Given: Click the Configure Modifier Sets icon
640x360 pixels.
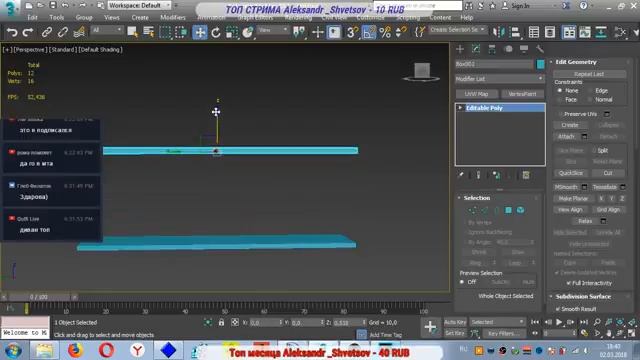Looking at the screenshot, I should click(526, 175).
